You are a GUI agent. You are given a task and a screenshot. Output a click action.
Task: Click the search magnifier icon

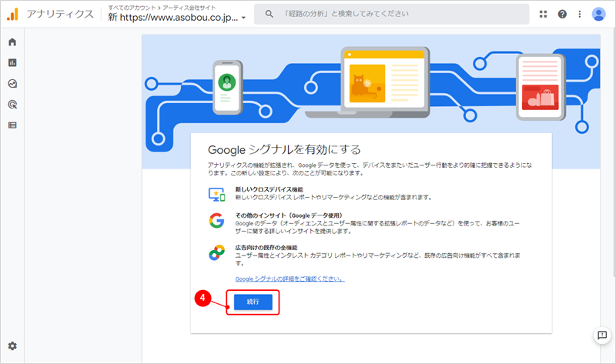pos(269,14)
